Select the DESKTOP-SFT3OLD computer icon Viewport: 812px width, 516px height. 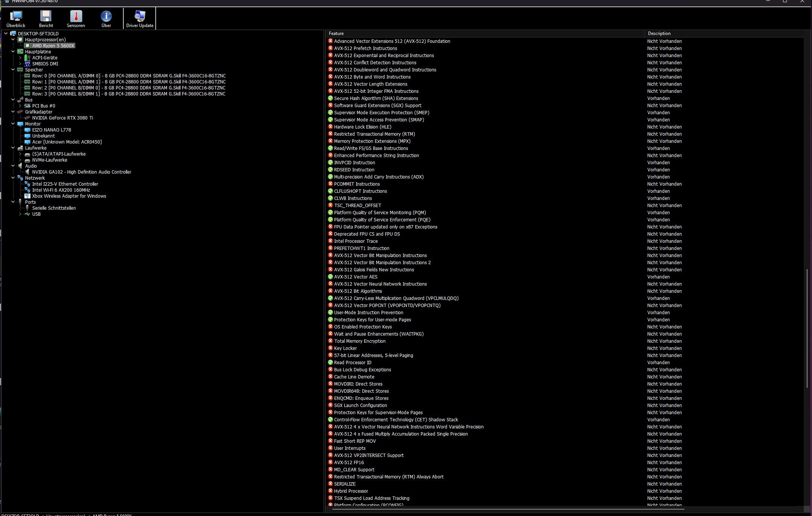click(13, 33)
